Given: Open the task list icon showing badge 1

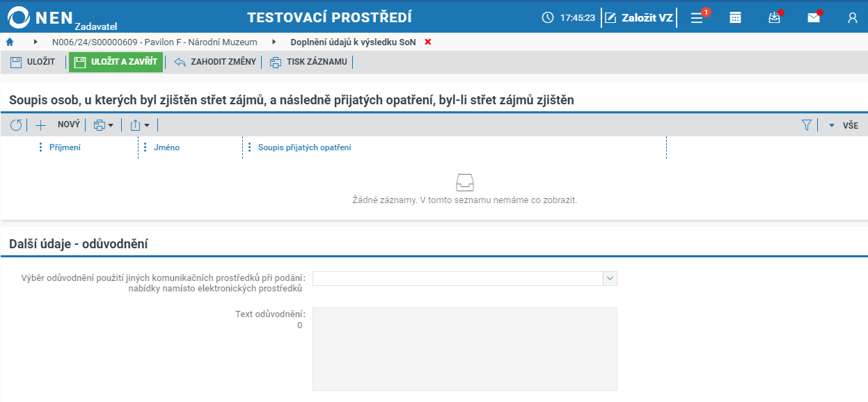Looking at the screenshot, I should [x=695, y=17].
